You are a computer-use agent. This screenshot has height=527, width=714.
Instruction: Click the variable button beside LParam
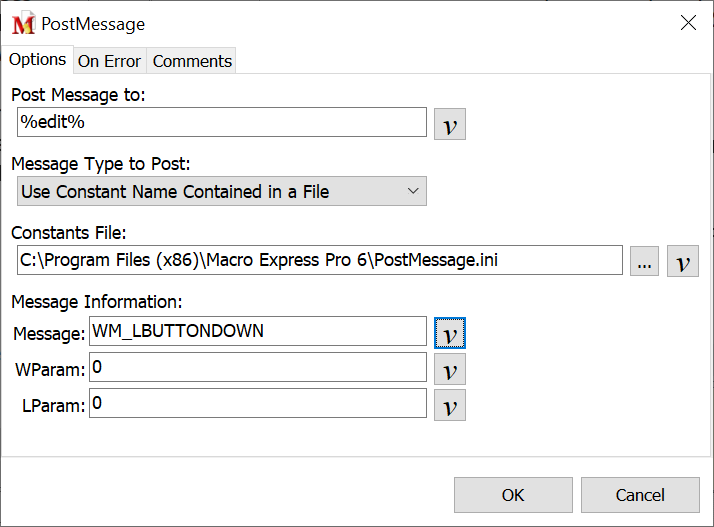(x=450, y=405)
